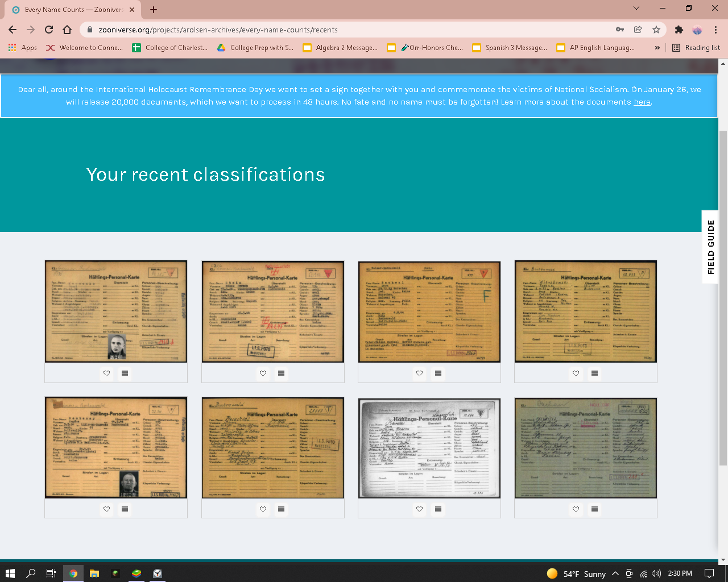Viewport: 728px width, 582px height.
Task: Share this page using the share icon
Action: (x=638, y=30)
